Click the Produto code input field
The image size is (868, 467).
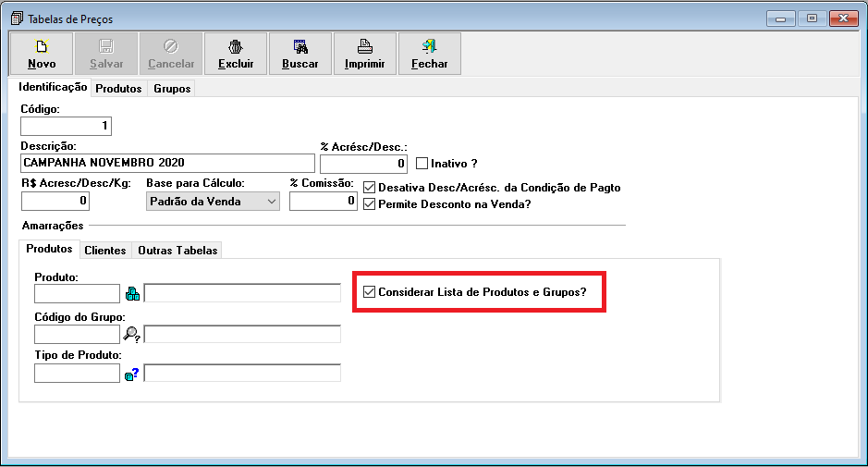77,293
